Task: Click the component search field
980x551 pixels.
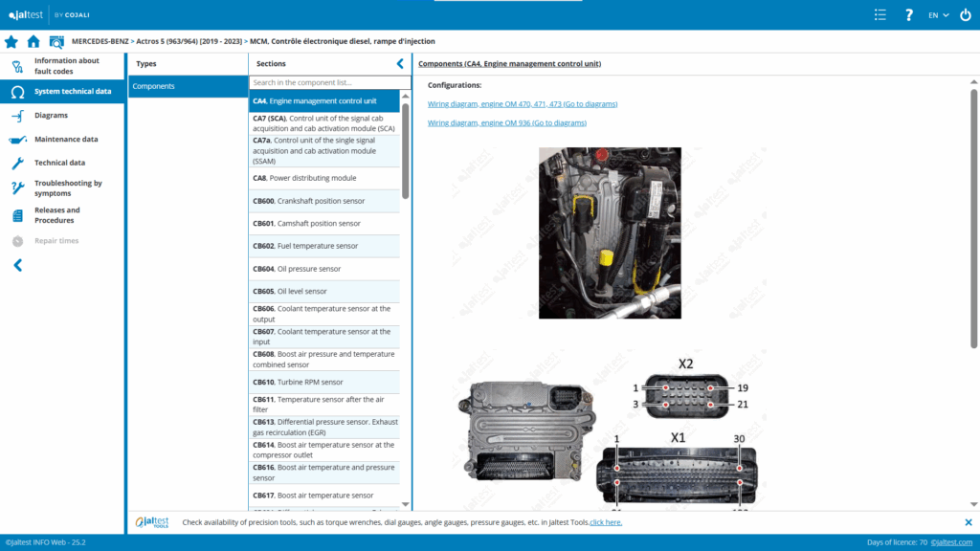Action: tap(323, 83)
